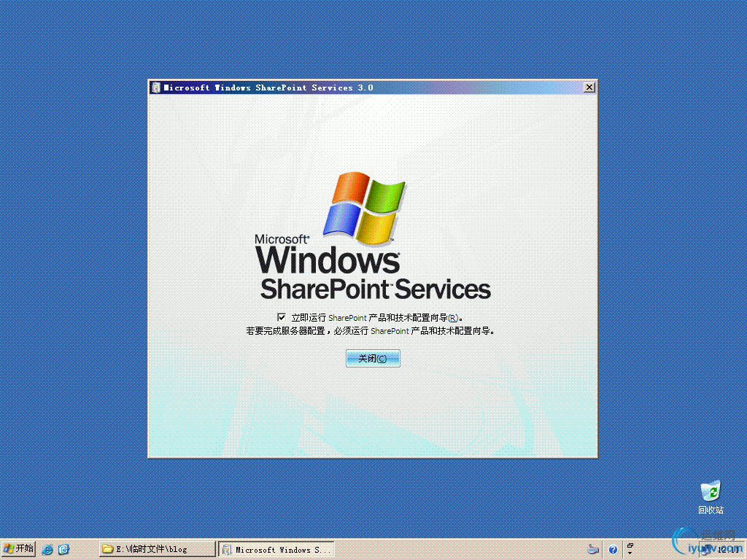Click the blue help icon in the language bar
Screen dimensions: 747x560
tap(613, 550)
